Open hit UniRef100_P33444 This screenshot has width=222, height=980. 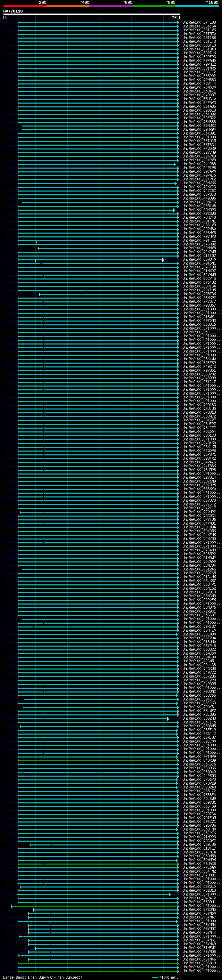coord(199,84)
